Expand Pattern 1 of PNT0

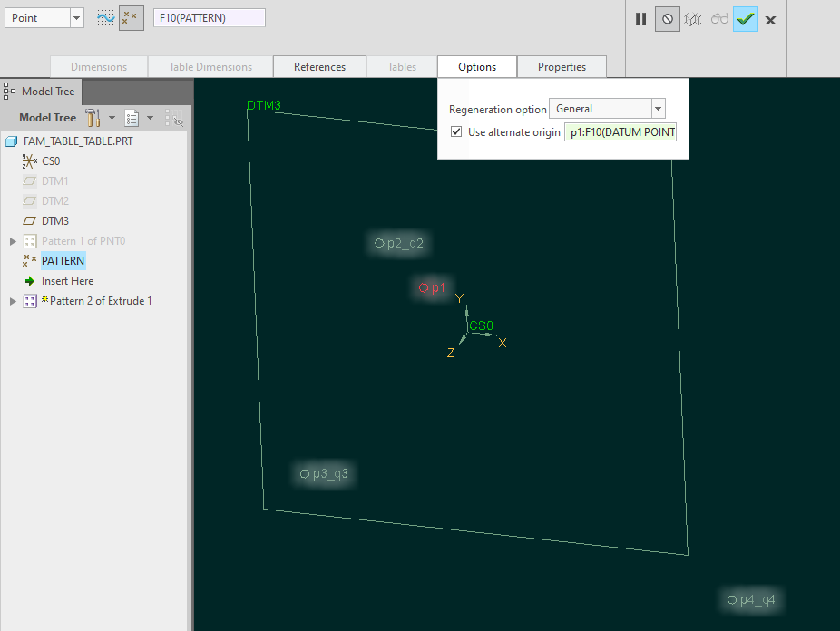click(x=10, y=240)
